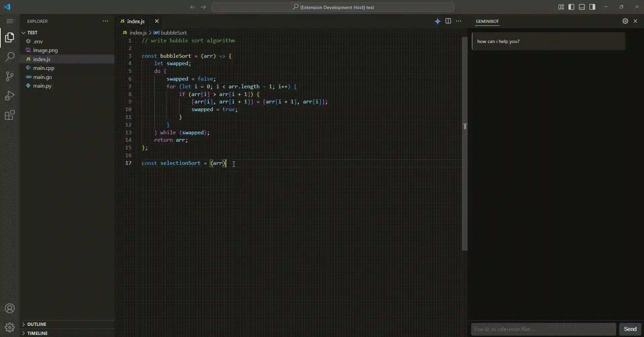The width and height of the screenshot is (644, 337).
Task: Expand the TIMELINE section
Action: pos(37,333)
